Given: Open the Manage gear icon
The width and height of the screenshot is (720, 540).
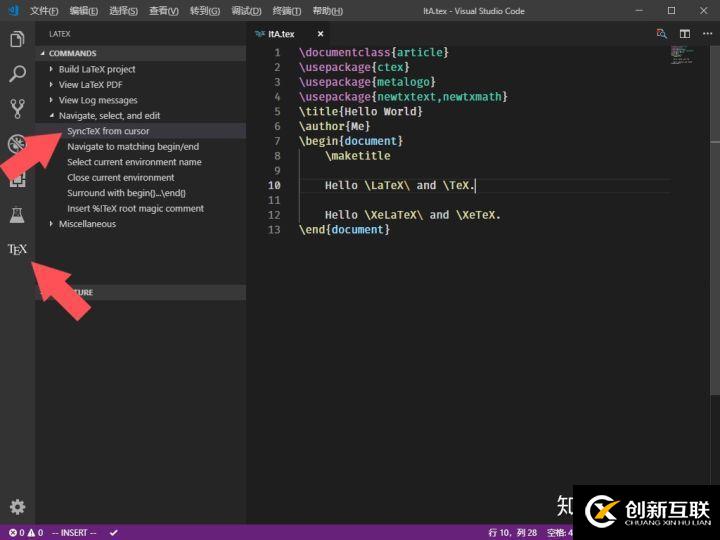Looking at the screenshot, I should [x=17, y=507].
